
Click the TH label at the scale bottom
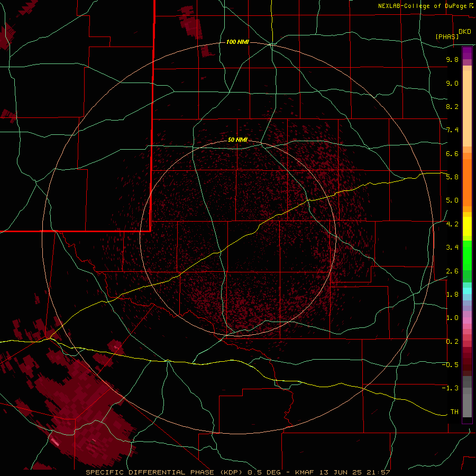454,412
